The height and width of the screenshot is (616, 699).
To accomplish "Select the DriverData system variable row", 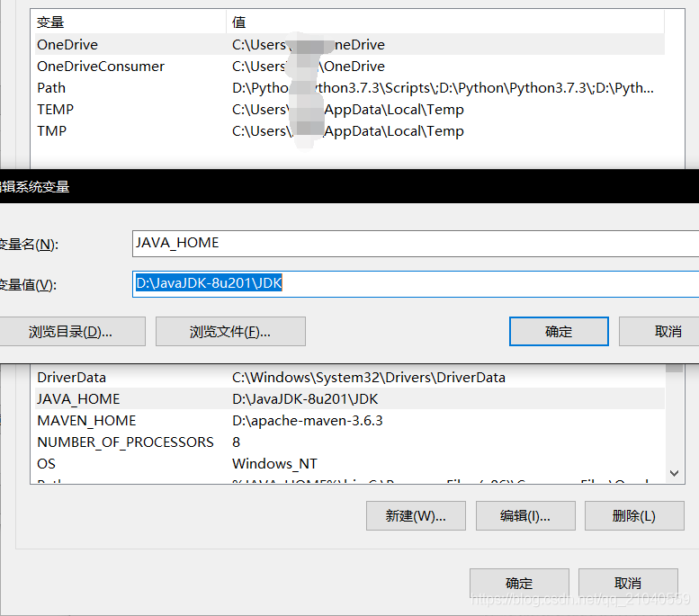I will click(349, 378).
